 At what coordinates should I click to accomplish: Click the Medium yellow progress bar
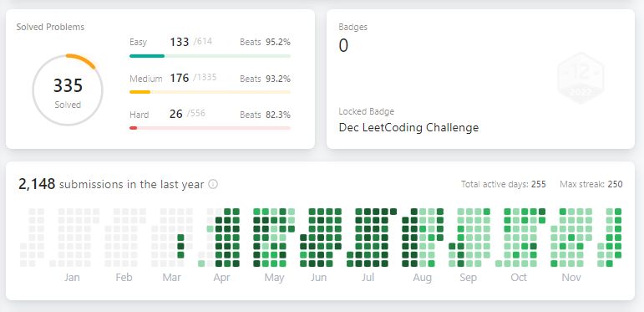210,92
